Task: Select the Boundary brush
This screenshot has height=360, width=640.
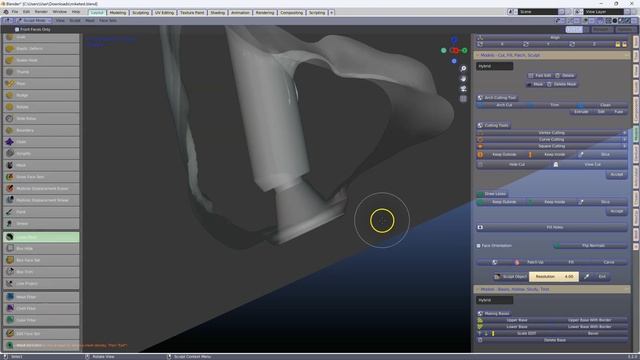Action: [41, 130]
